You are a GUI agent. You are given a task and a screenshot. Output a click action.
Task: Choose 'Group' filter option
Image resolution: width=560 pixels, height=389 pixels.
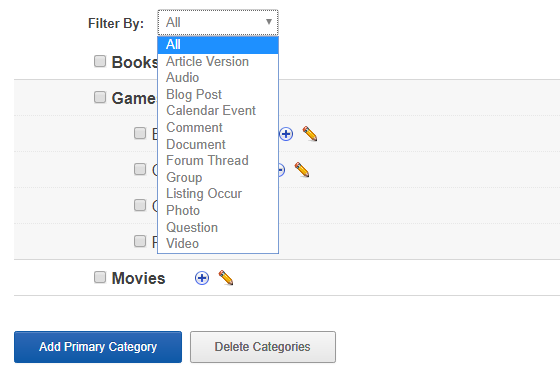(x=218, y=177)
